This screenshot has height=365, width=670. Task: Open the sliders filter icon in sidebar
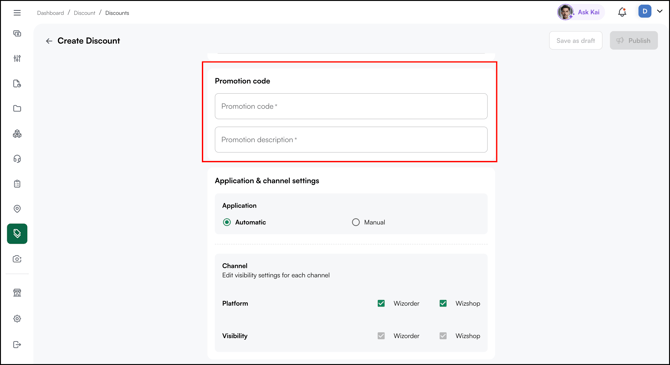pos(17,59)
